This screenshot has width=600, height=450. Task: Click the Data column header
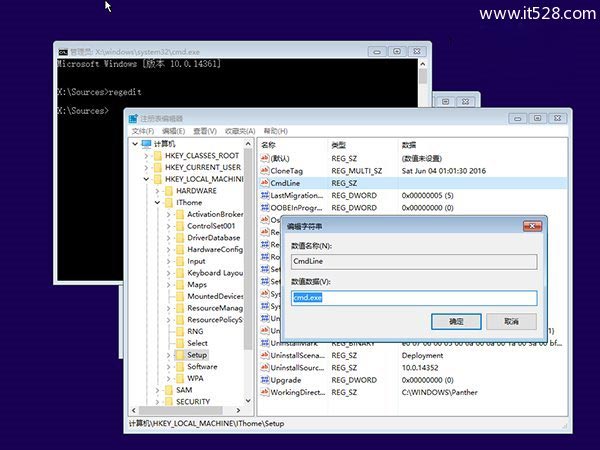(x=482, y=145)
